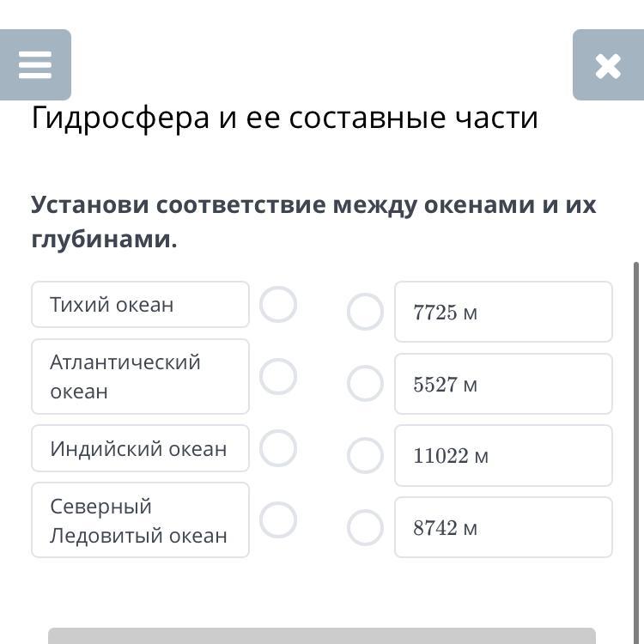Select the radio button beside 8742 м
The height and width of the screenshot is (644, 644).
coord(365,528)
